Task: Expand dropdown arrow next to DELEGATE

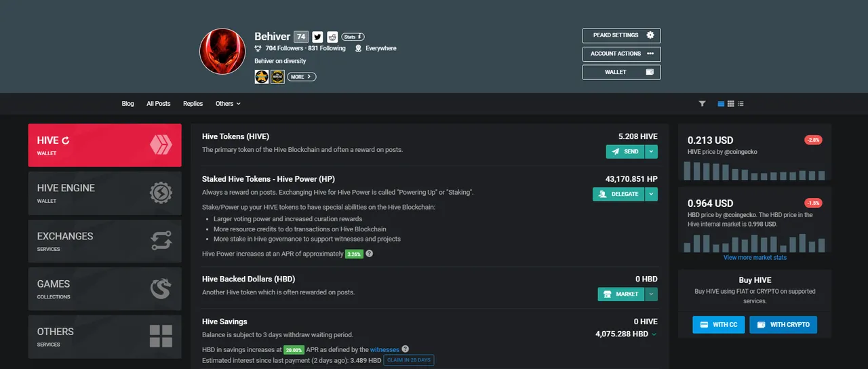Action: [651, 194]
